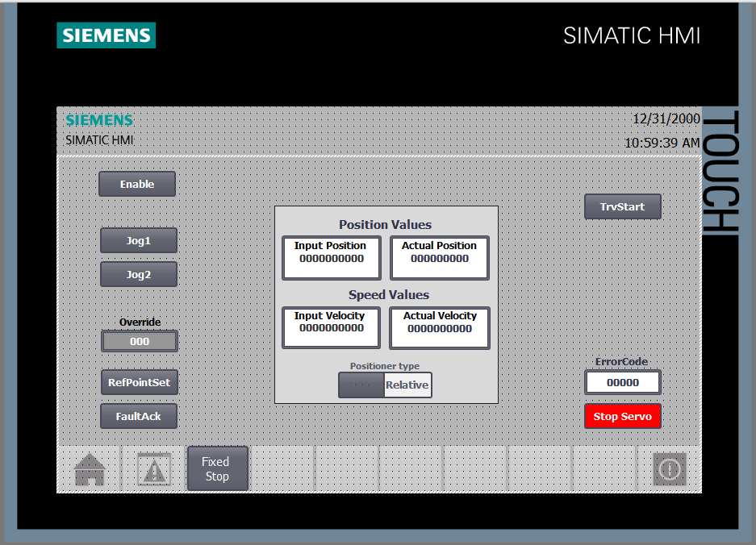
Task: Click the ErrorCode label
Action: pyautogui.click(x=621, y=362)
